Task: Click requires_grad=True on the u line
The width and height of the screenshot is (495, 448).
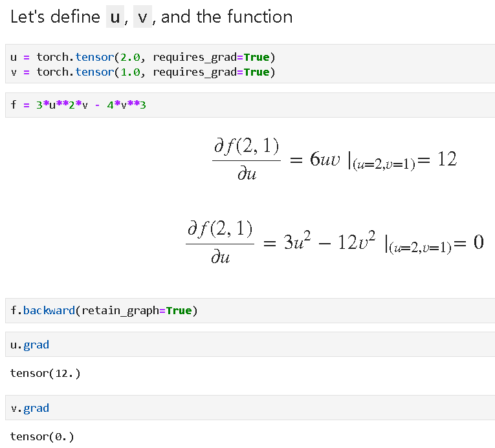Action: tap(210, 57)
